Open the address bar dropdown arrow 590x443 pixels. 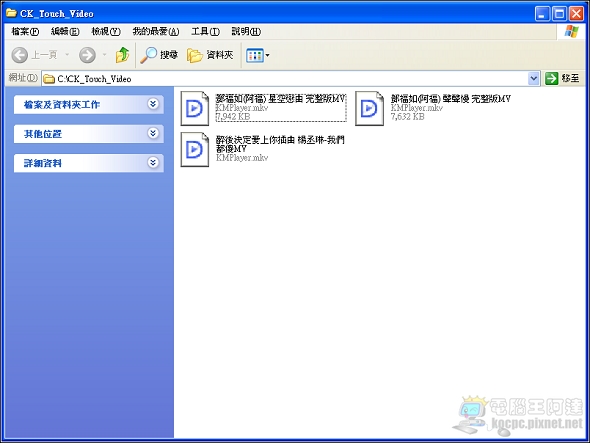click(x=534, y=78)
